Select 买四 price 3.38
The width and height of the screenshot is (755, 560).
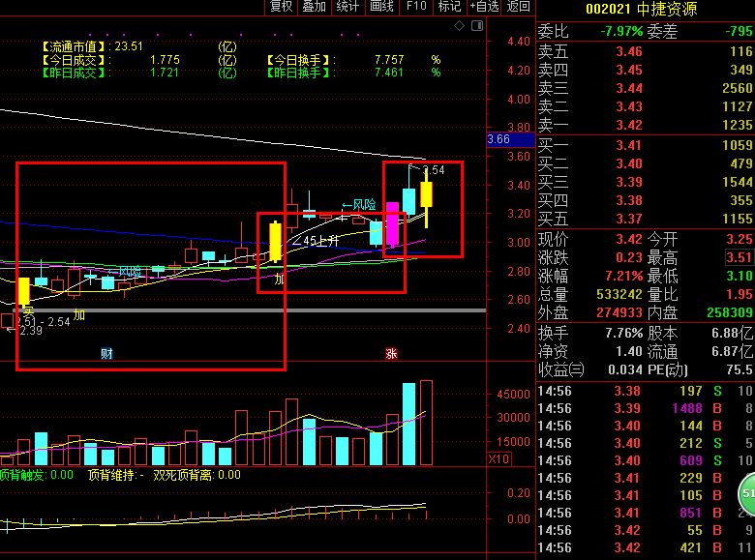[x=629, y=200]
